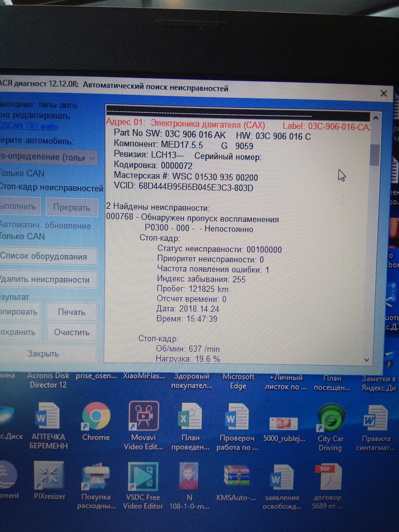Open the Chrome desktop shortcut
399x532 pixels.
(x=96, y=421)
